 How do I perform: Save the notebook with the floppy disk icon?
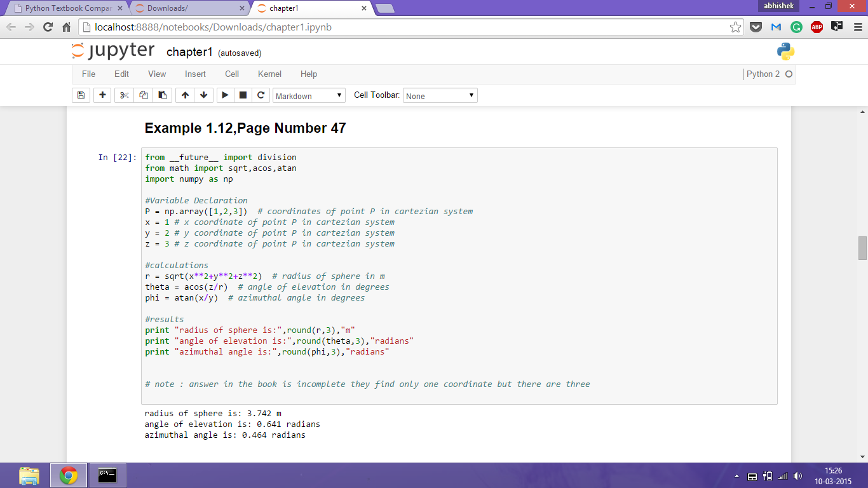click(81, 95)
